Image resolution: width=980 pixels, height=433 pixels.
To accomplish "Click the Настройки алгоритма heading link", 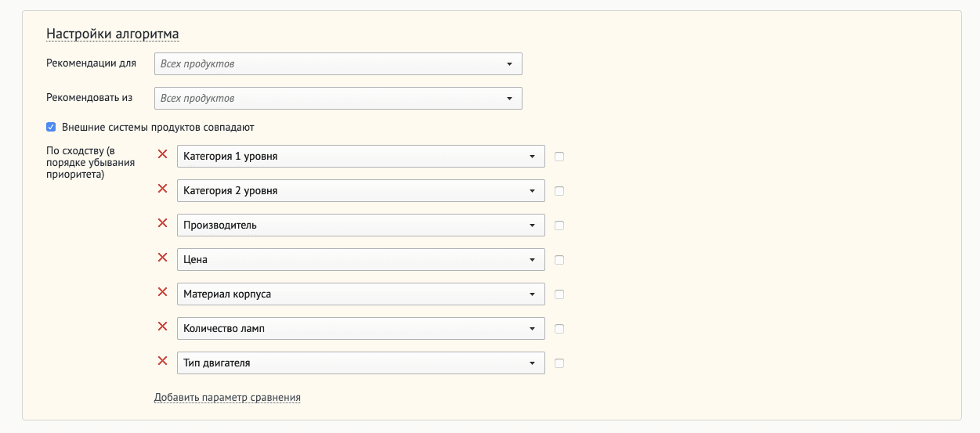I will coord(113,34).
